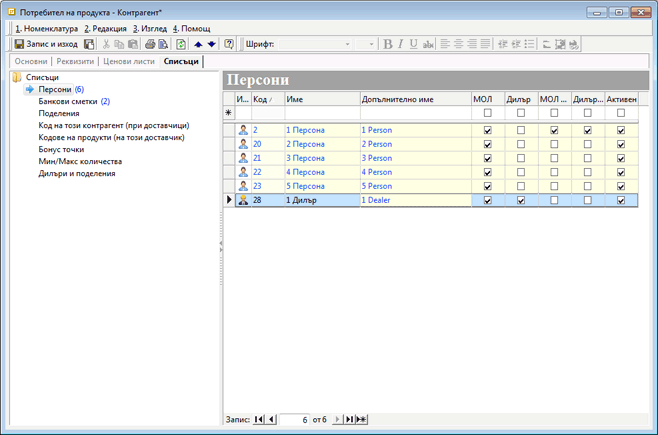Open the Help question-mark icon

[229, 44]
